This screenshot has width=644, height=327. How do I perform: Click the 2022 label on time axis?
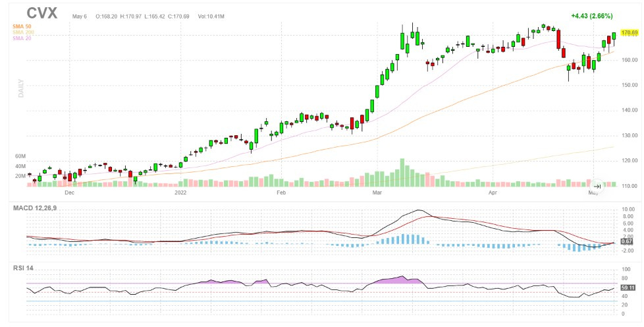click(x=180, y=193)
